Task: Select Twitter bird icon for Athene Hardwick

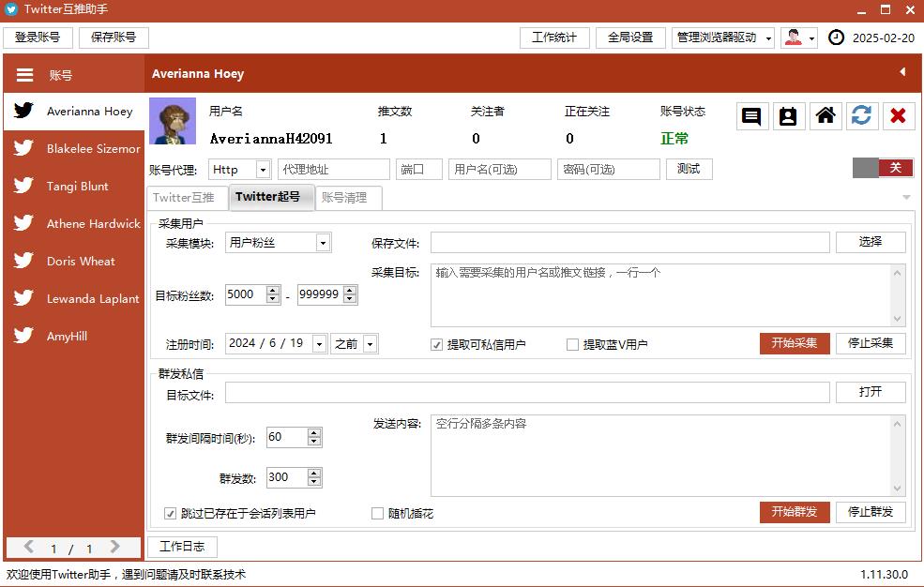Action: tap(23, 223)
